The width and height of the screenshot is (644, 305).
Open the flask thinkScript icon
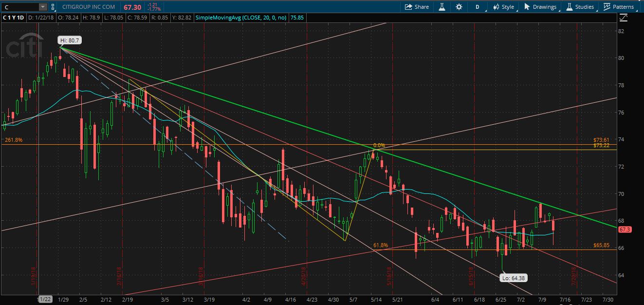click(442, 7)
